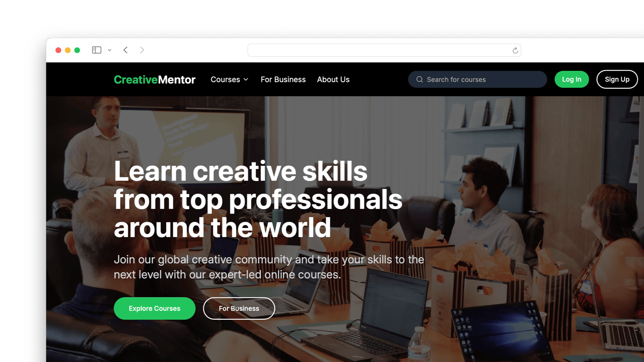Expand the Courses dropdown menu

(229, 79)
